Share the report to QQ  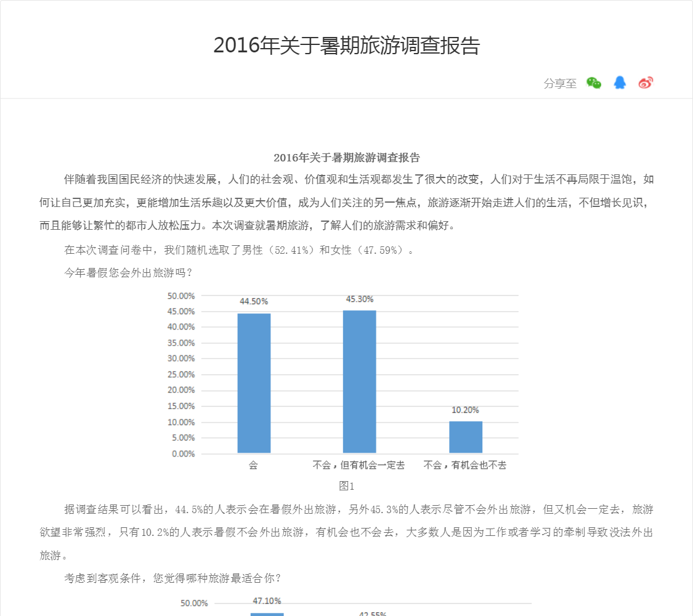[620, 83]
